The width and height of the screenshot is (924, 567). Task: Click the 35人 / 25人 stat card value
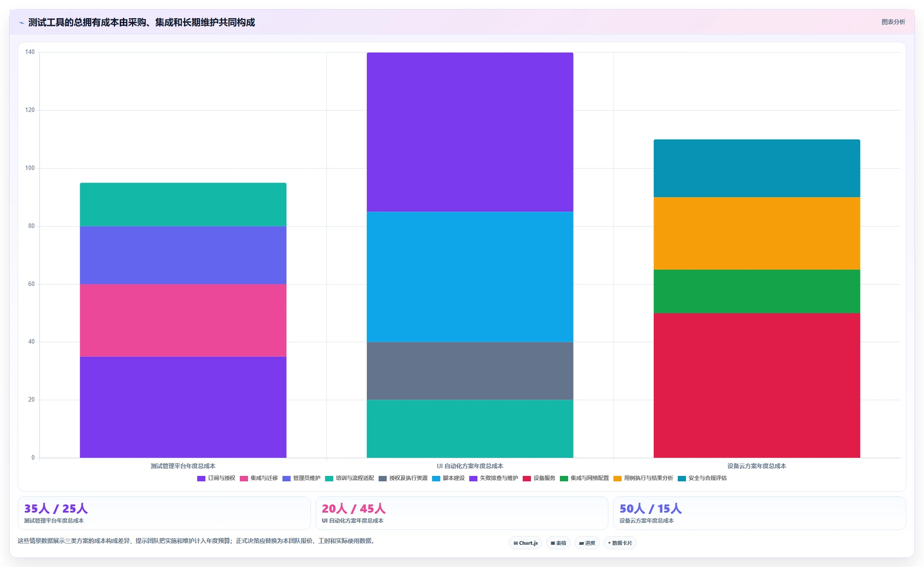(56, 509)
